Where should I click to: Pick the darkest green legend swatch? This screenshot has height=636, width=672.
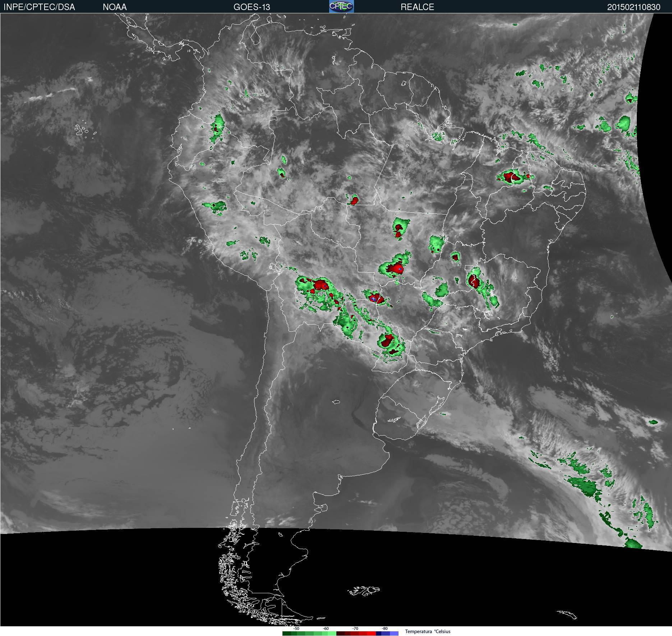pyautogui.click(x=287, y=633)
